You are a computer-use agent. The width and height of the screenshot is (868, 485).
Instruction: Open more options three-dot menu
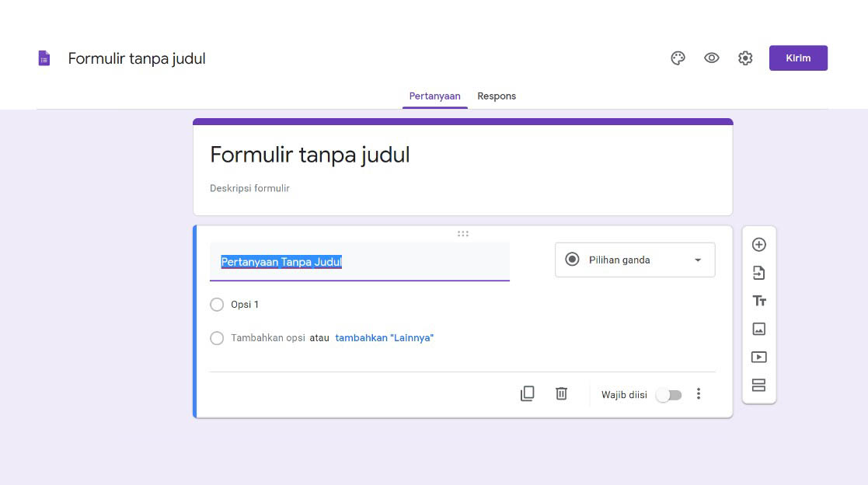click(699, 393)
